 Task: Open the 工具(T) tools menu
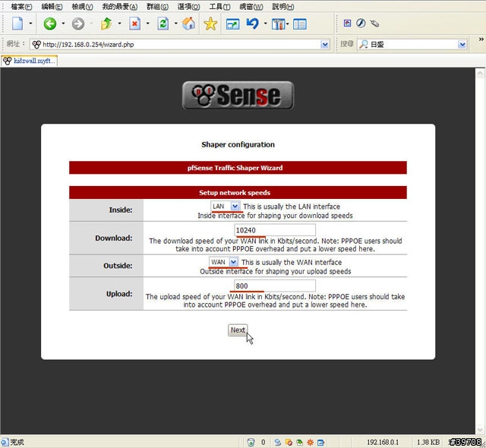(x=219, y=7)
